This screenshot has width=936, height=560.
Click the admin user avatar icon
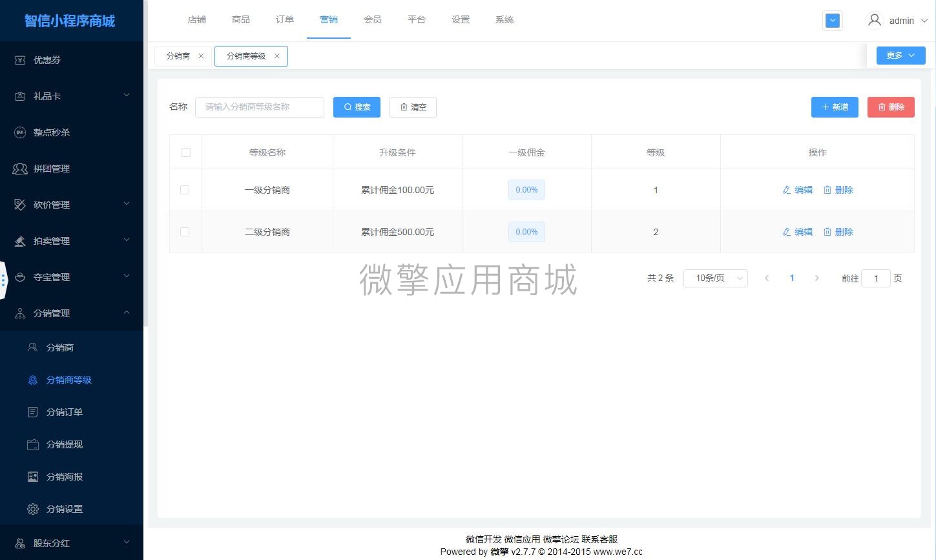click(875, 21)
